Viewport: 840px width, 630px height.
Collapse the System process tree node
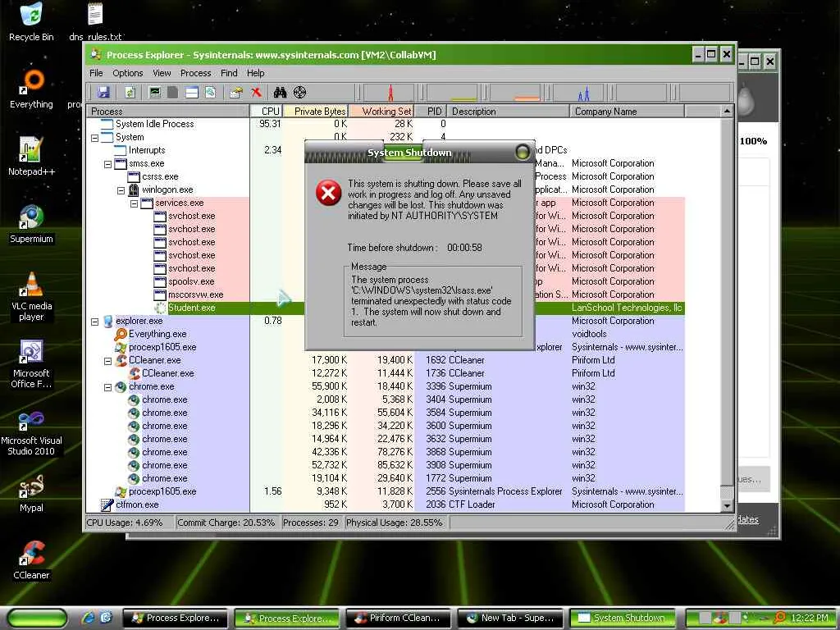[x=95, y=138]
